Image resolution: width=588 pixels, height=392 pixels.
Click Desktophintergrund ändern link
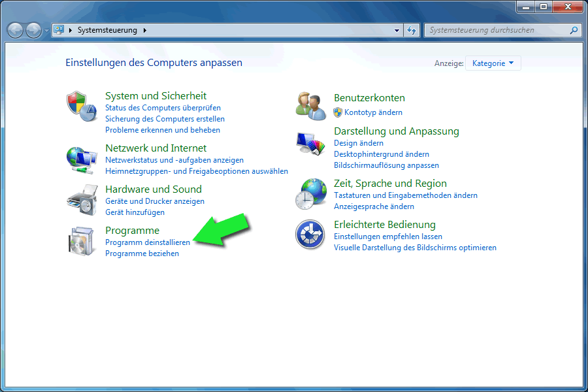tap(382, 154)
